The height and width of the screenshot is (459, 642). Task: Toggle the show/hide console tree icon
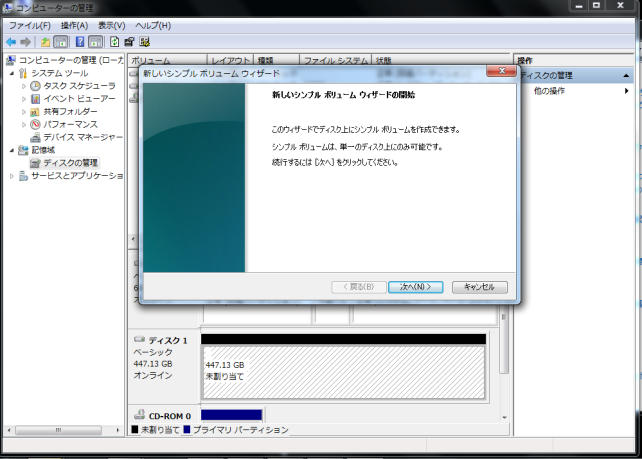point(61,42)
